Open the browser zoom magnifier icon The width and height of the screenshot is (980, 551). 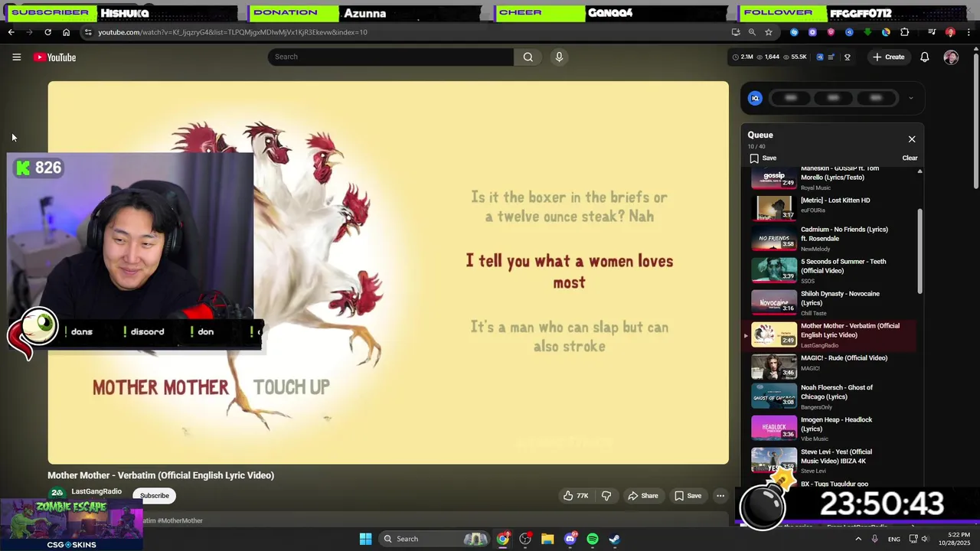752,32
